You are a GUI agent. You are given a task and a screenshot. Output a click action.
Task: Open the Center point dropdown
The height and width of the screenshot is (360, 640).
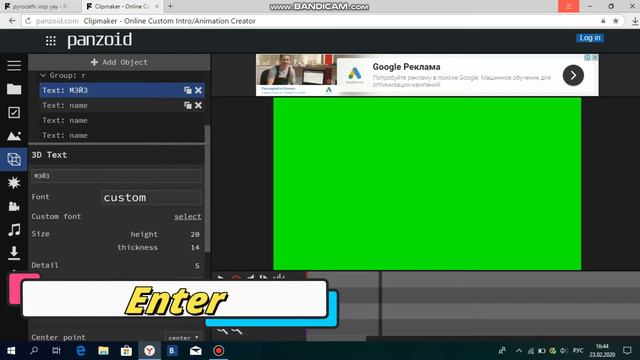[x=183, y=338]
